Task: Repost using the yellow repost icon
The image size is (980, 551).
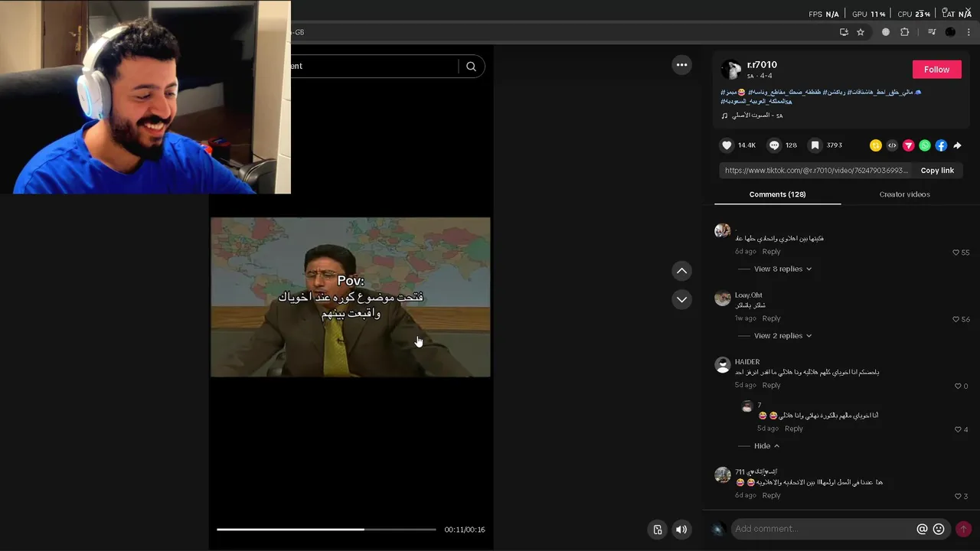Action: [876, 145]
